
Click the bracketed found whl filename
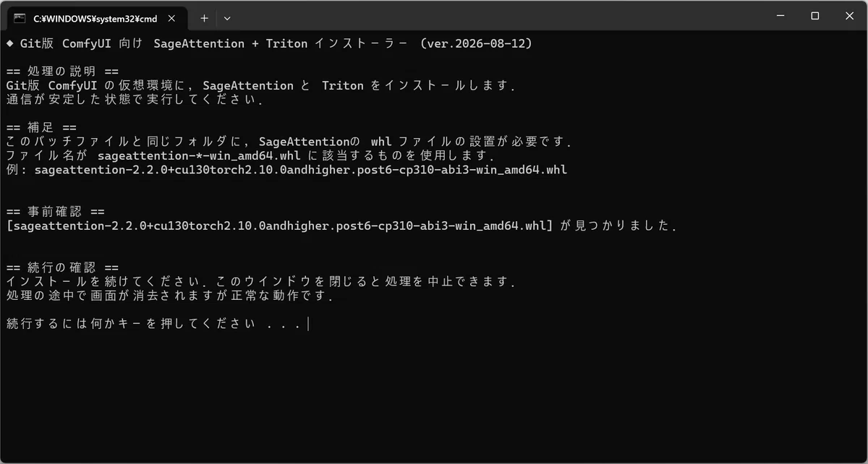pos(279,226)
